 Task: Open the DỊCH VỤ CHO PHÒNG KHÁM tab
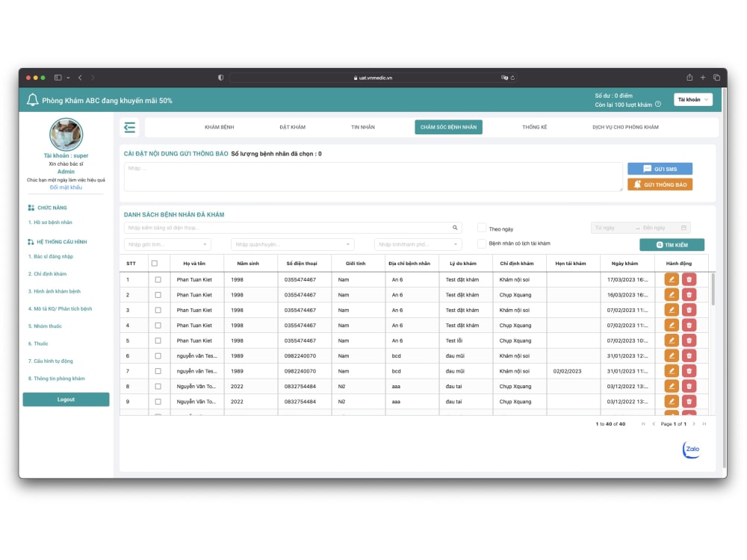(625, 127)
